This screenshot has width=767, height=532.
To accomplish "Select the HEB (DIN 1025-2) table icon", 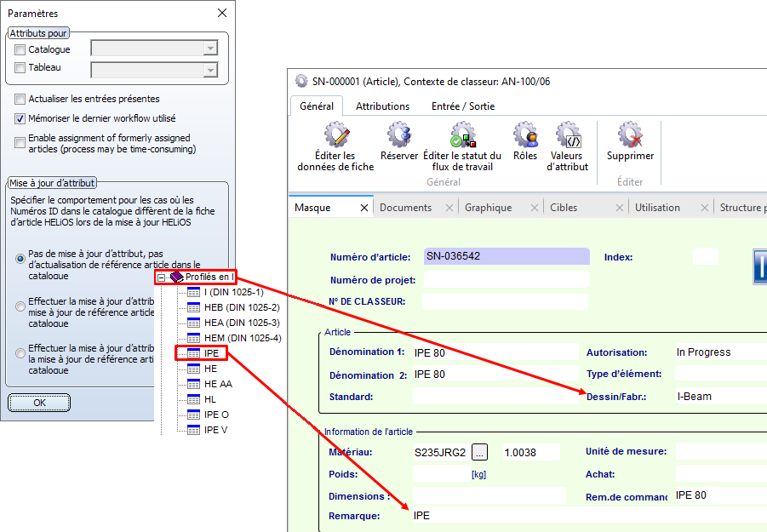I will pos(194,307).
